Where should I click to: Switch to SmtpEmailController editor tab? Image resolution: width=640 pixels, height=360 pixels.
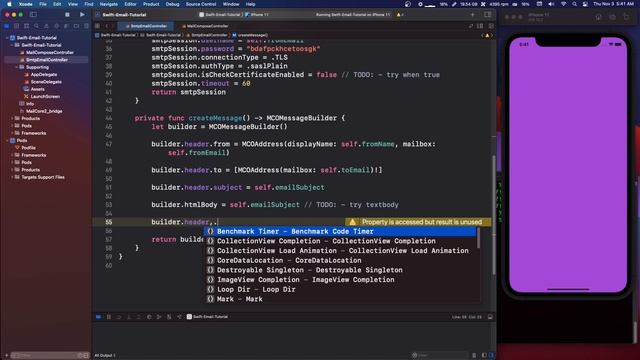point(146,26)
